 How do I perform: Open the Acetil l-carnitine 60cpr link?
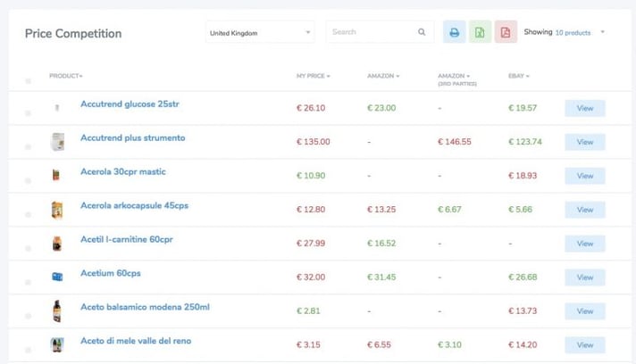tap(127, 239)
